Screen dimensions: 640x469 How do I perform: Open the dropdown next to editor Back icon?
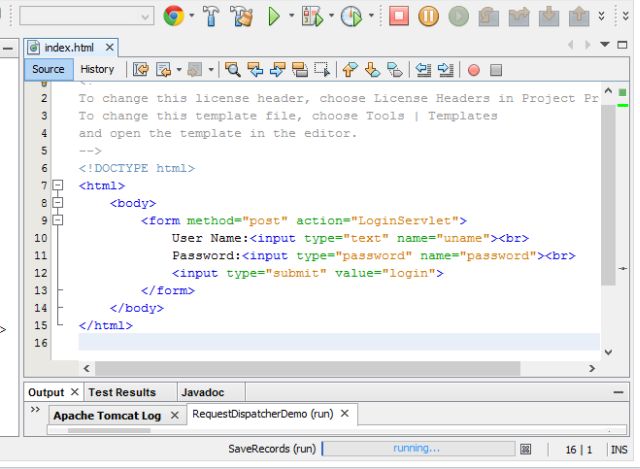[x=179, y=70]
